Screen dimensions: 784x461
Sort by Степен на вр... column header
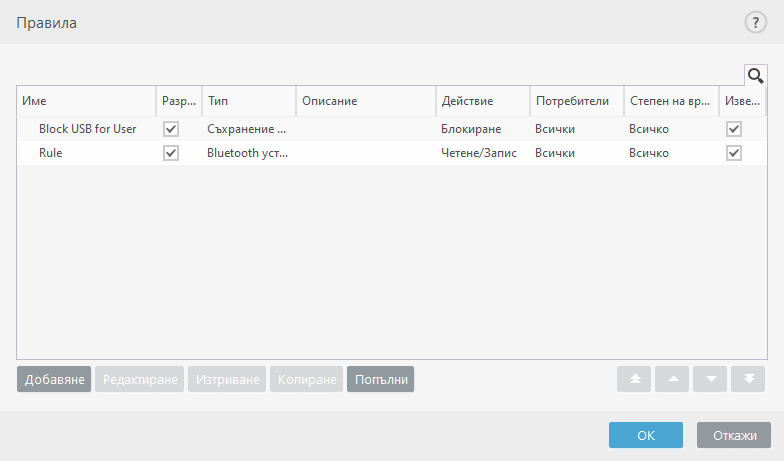coord(672,101)
